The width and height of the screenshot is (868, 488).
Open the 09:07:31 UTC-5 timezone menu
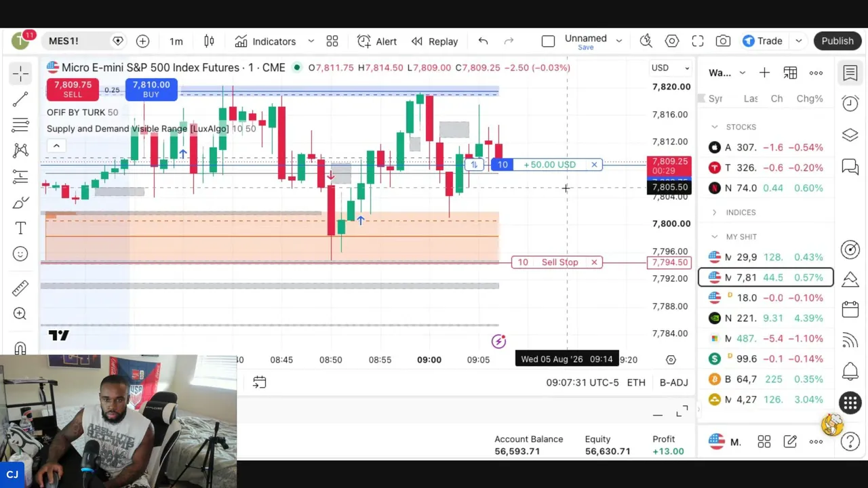pyautogui.click(x=583, y=383)
